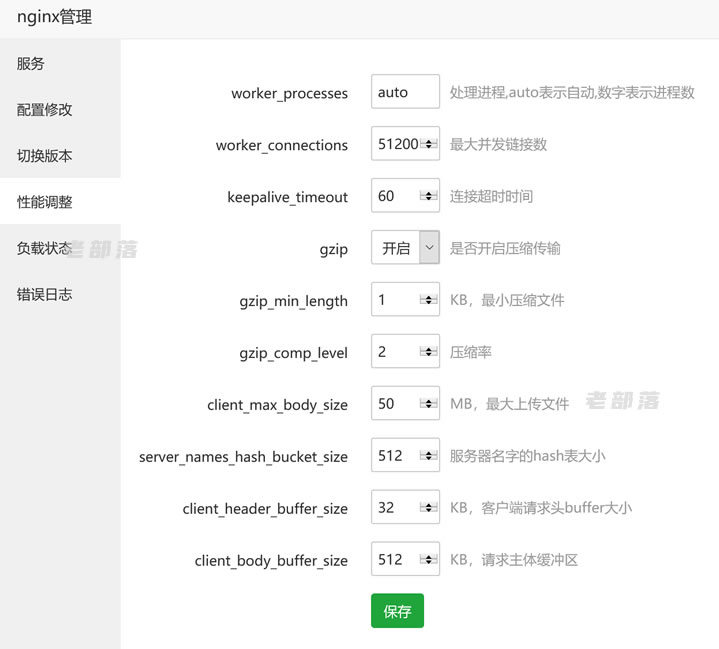Click client_max_body_size spinner arrows
Viewport: 719px width, 649px height.
coord(429,404)
